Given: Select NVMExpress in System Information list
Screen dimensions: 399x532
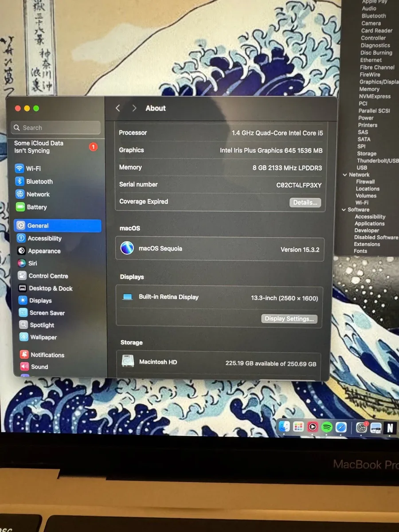Looking at the screenshot, I should point(375,96).
